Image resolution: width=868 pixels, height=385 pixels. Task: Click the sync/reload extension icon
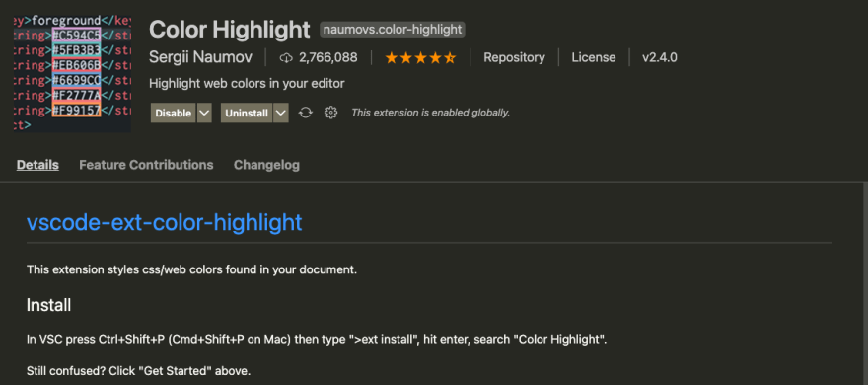pyautogui.click(x=305, y=113)
